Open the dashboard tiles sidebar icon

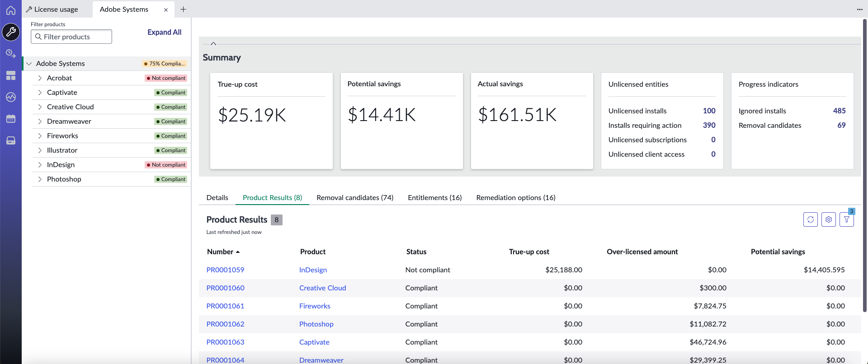click(11, 75)
